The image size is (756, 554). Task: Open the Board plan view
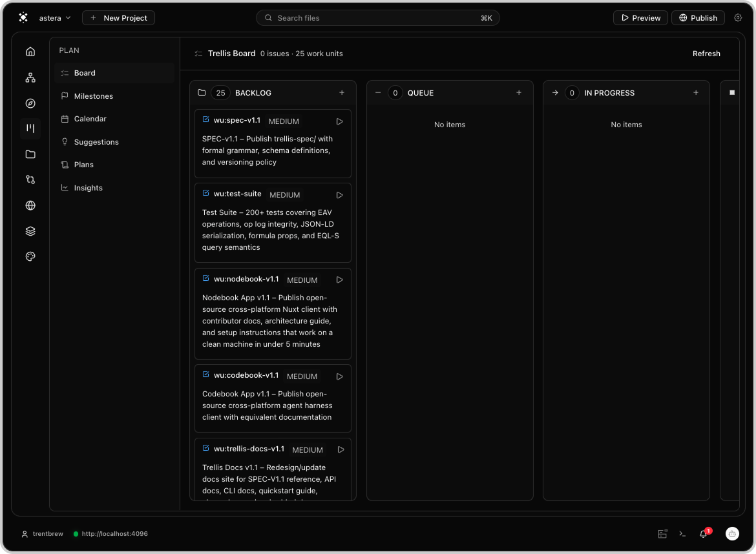pos(114,73)
